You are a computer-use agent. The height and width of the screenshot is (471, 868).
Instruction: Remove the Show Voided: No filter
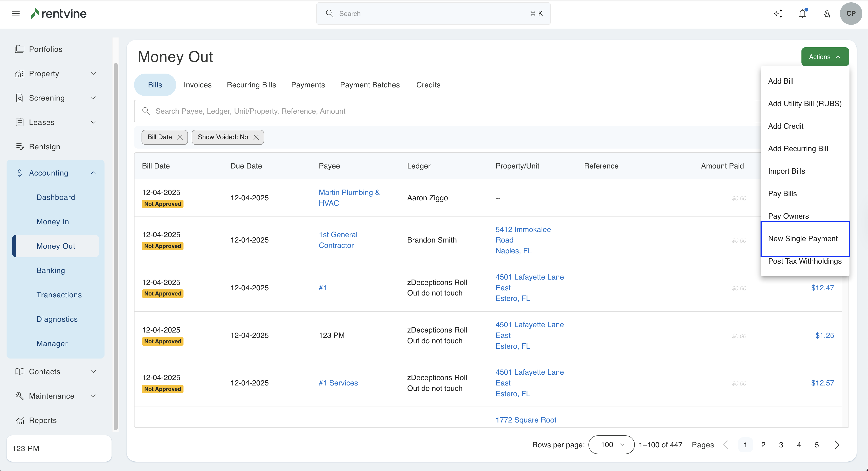(x=256, y=137)
